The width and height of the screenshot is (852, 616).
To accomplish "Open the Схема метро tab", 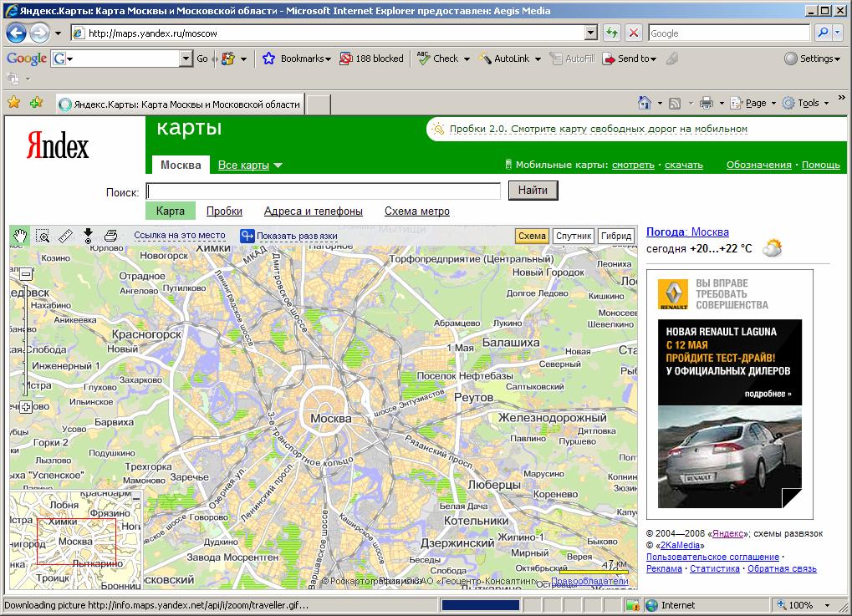I will (416, 211).
